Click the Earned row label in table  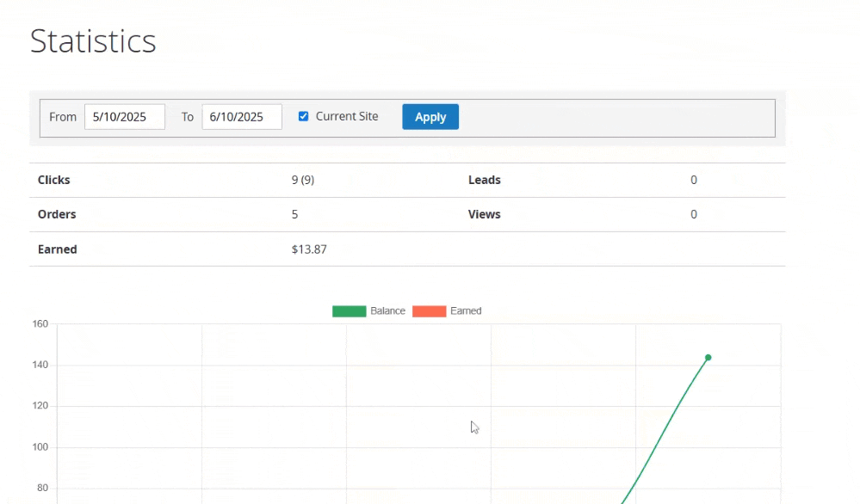coord(58,249)
